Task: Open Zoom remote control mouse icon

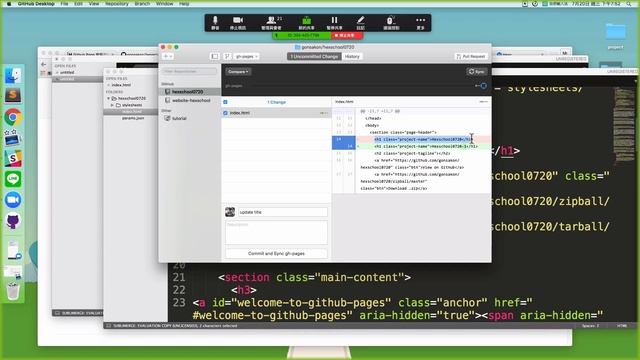Action: (391, 23)
